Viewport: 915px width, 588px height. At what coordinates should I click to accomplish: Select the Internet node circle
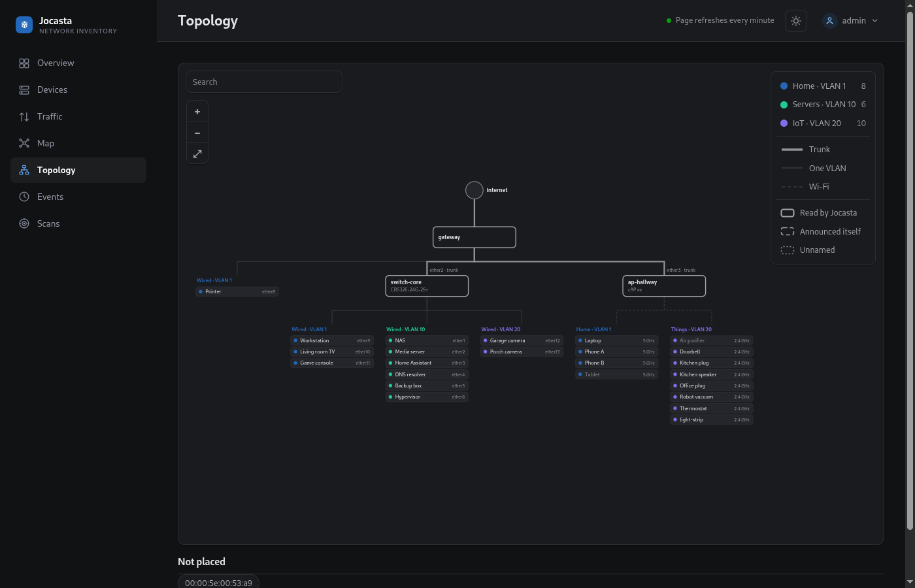tap(474, 190)
